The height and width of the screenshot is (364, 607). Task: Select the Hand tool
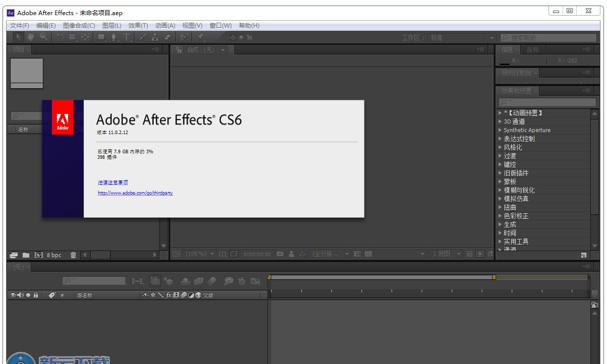(31, 37)
